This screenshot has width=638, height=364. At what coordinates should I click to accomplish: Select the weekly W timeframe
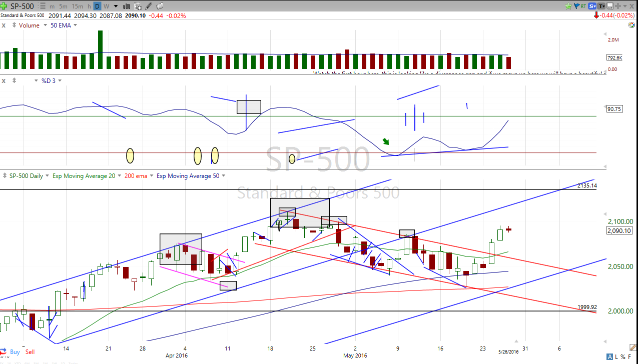click(107, 6)
